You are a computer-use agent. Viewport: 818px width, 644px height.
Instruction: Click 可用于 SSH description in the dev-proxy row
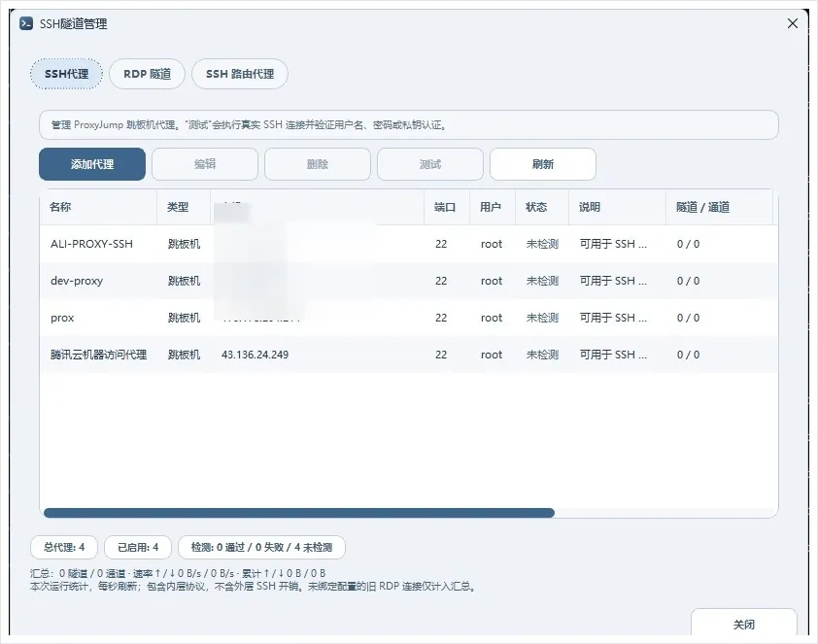[x=614, y=281]
